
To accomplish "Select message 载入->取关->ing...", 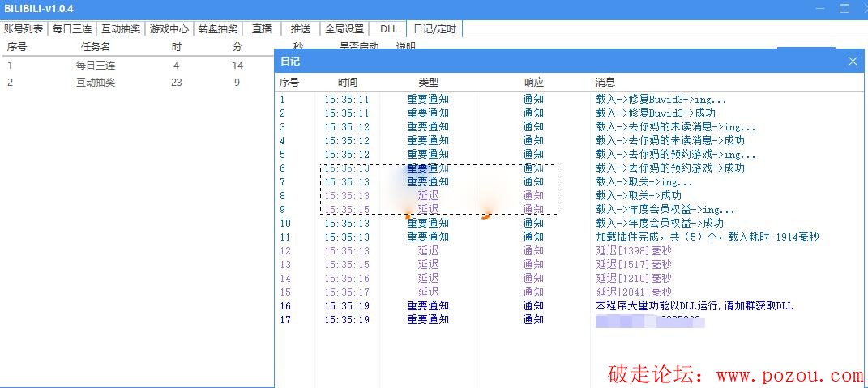I will 644,182.
